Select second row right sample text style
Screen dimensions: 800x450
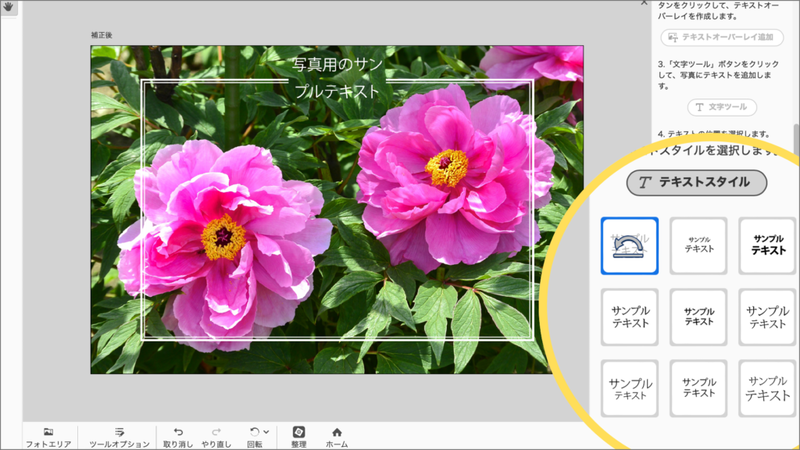pyautogui.click(x=767, y=317)
